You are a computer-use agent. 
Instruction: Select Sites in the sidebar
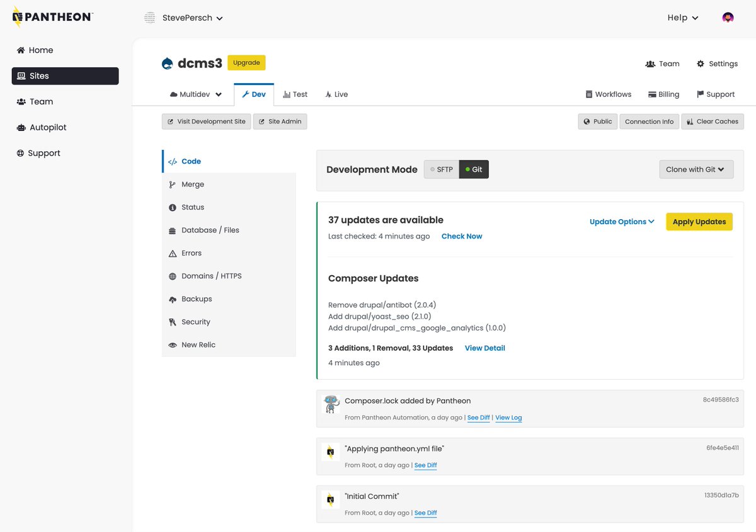click(65, 76)
